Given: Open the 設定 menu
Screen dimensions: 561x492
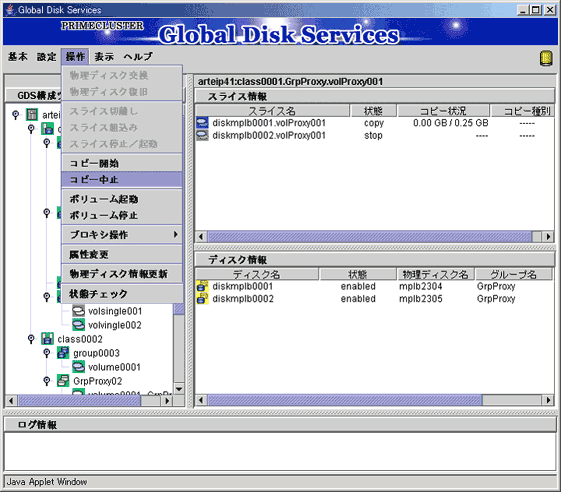Looking at the screenshot, I should (x=47, y=57).
